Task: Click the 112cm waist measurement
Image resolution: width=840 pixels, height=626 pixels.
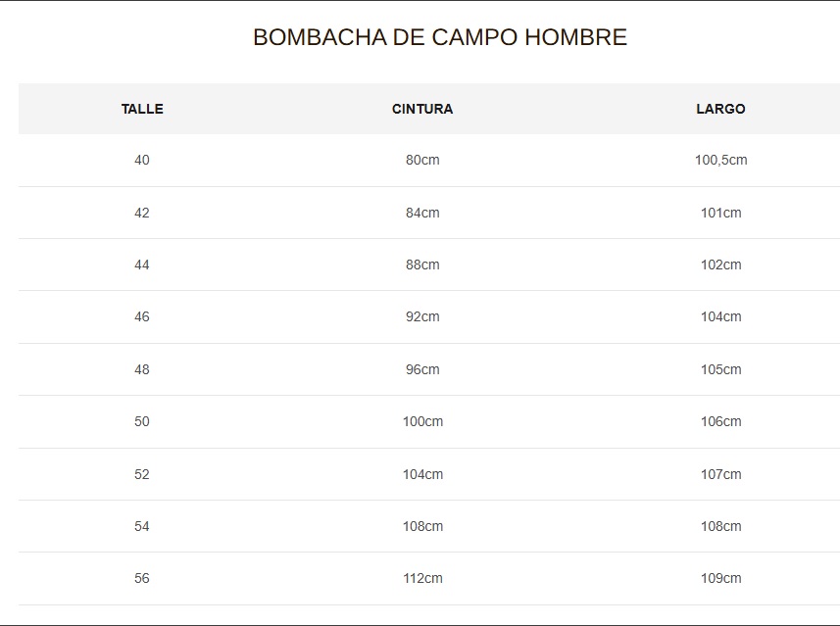Action: (x=422, y=578)
